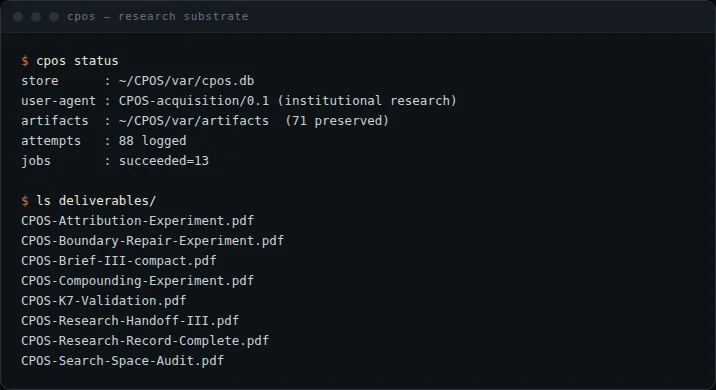The width and height of the screenshot is (716, 390).
Task: Click the 'user-agent' label
Action: click(58, 101)
